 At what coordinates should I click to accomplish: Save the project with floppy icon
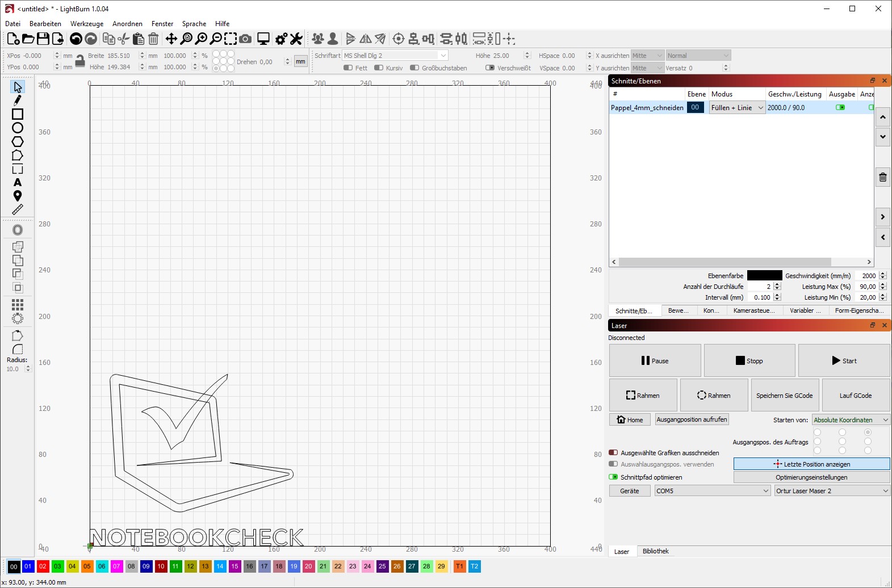tap(43, 39)
